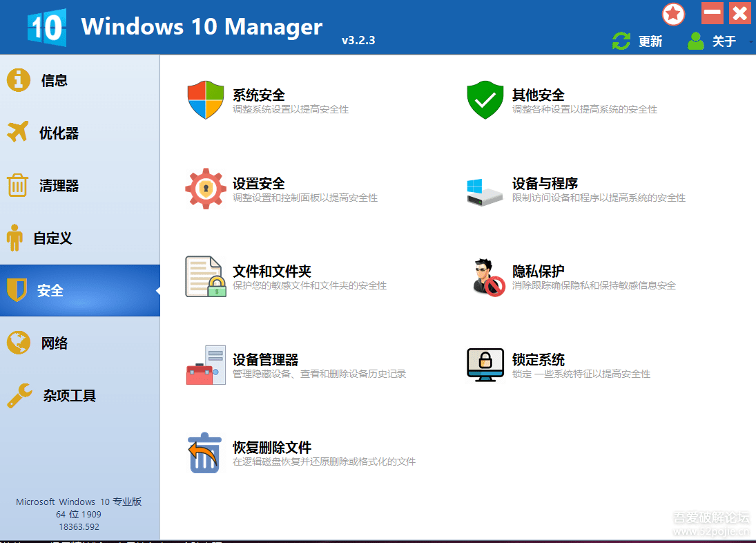The width and height of the screenshot is (756, 543).
Task: Open the 恢复删除文件 title link
Action: (272, 448)
